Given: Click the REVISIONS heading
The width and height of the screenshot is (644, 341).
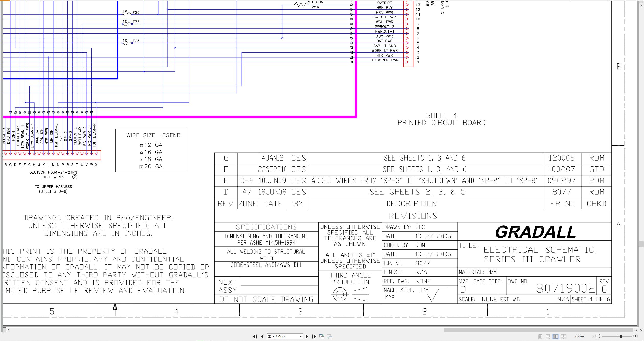Looking at the screenshot, I should pyautogui.click(x=413, y=216).
